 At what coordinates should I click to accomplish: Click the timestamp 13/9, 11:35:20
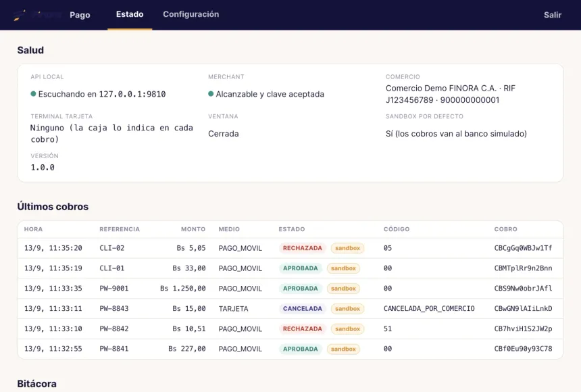pyautogui.click(x=53, y=248)
